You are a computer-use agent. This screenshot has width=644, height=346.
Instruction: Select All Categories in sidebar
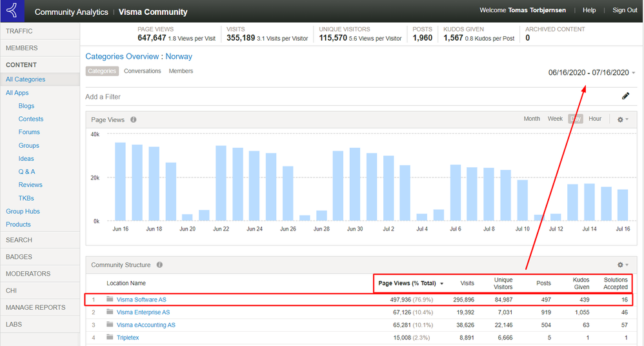click(25, 79)
